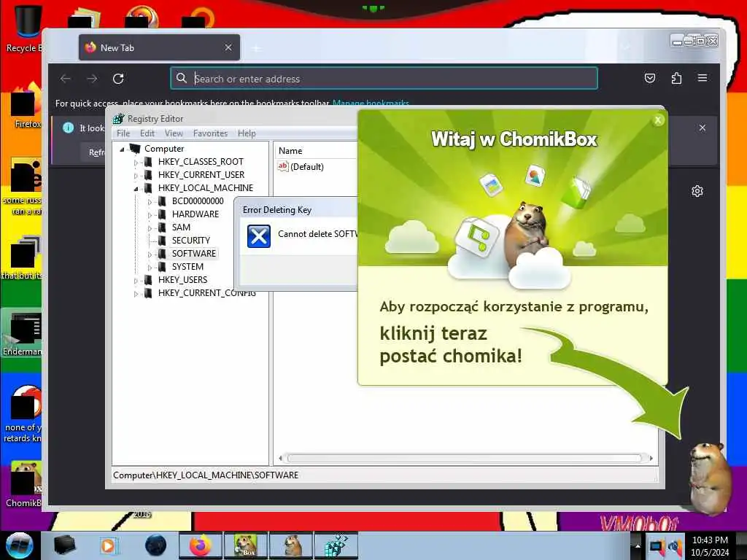Open Firefox extensions puzzle icon

point(676,78)
